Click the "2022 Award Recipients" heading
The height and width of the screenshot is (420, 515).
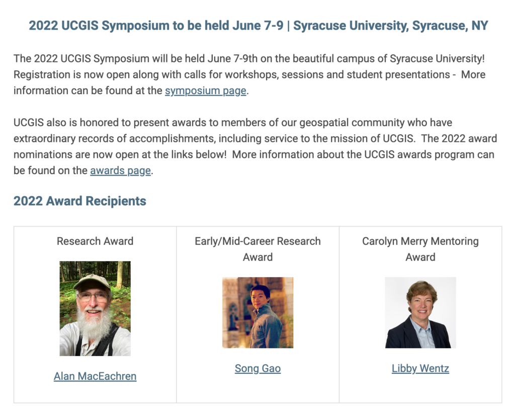click(x=80, y=201)
